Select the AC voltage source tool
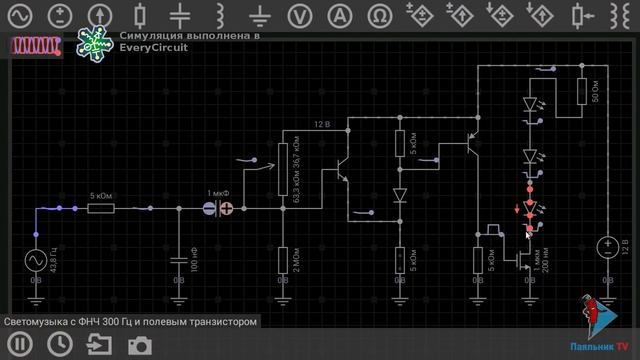Screen dimensions: 640x360 (20, 16)
